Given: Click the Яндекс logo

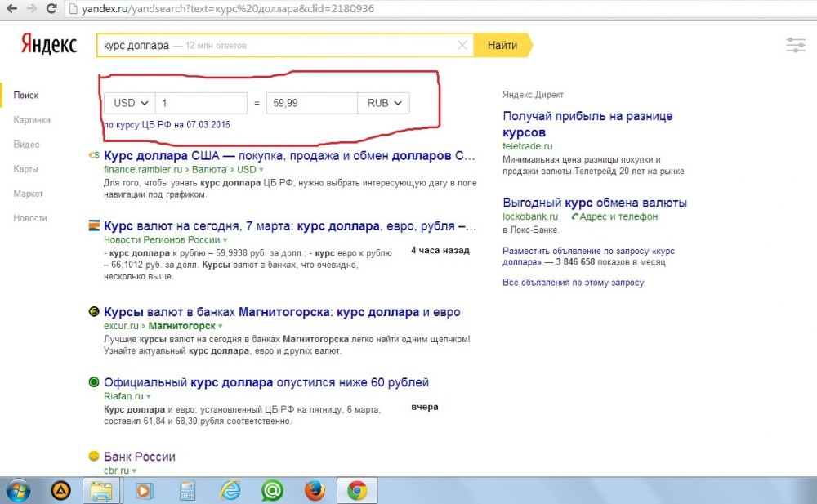Looking at the screenshot, I should 48,45.
